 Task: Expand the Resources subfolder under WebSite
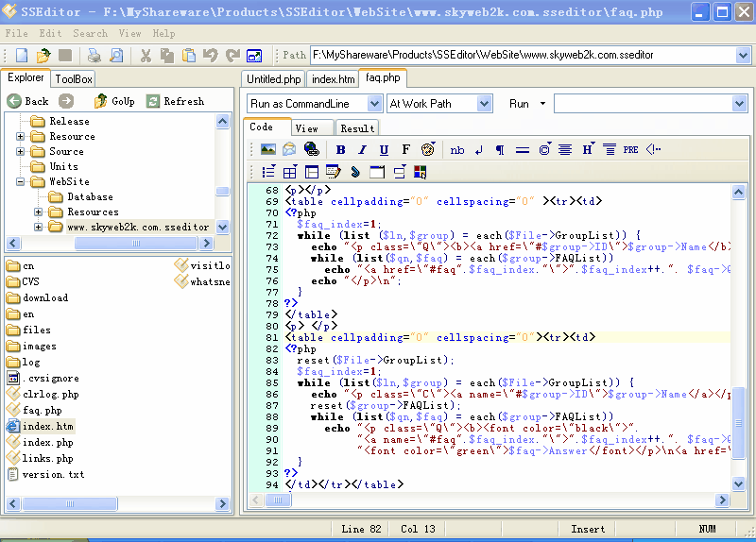point(38,212)
